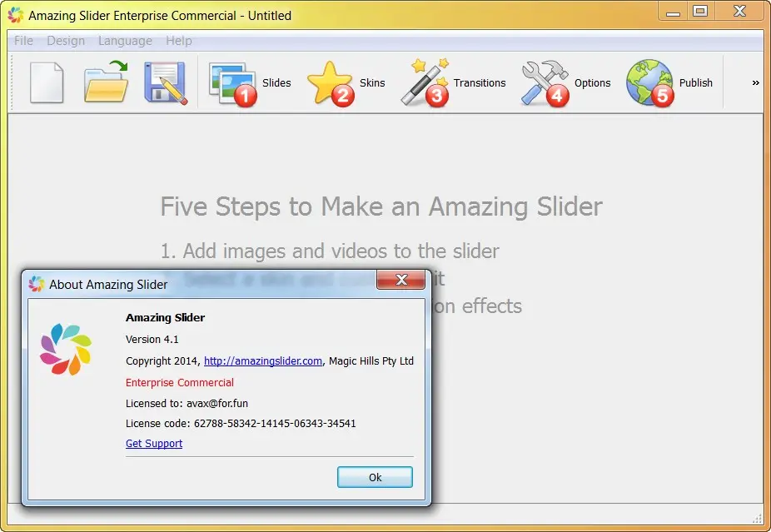The image size is (771, 532).
Task: Visit the amazingslider.com link
Action: [x=263, y=360]
